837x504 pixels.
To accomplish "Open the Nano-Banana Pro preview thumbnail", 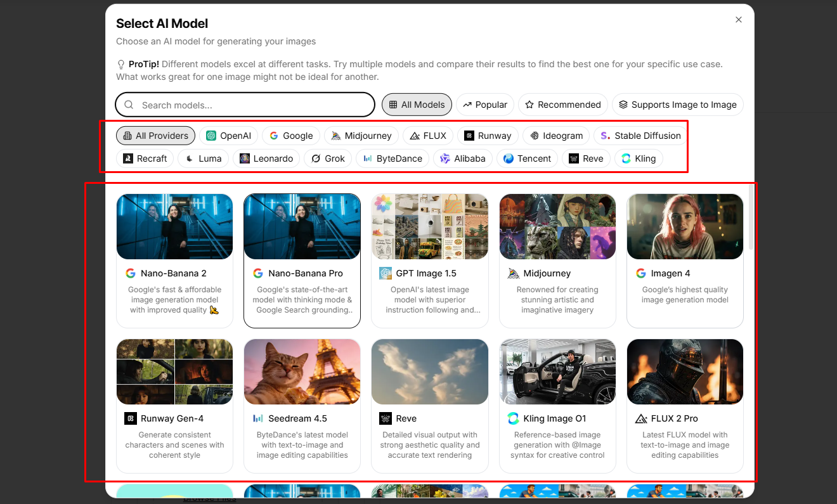I will pyautogui.click(x=302, y=227).
